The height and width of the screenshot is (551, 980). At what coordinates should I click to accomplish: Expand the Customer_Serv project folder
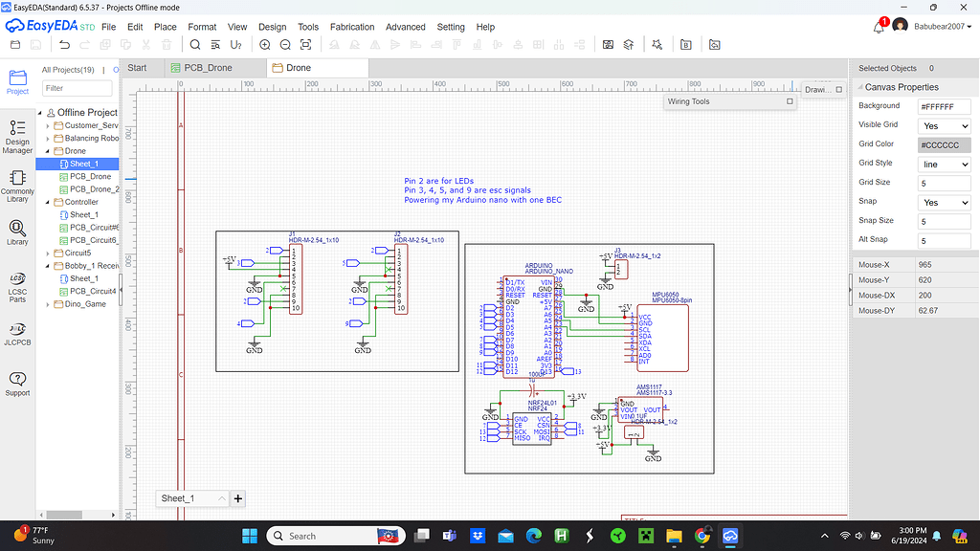coord(48,125)
